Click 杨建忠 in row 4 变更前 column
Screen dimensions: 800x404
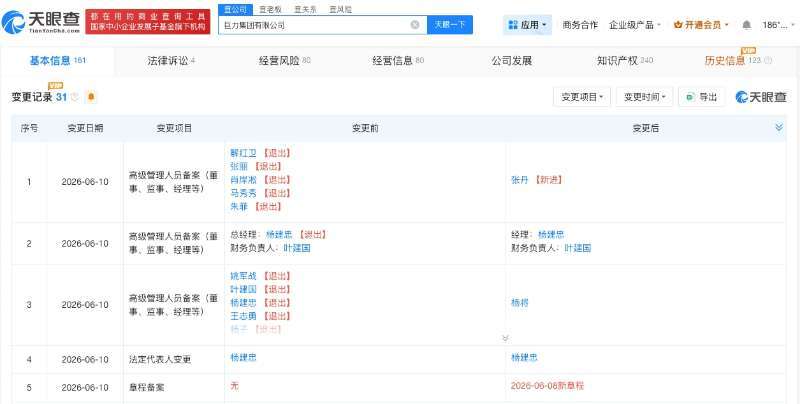click(x=243, y=358)
